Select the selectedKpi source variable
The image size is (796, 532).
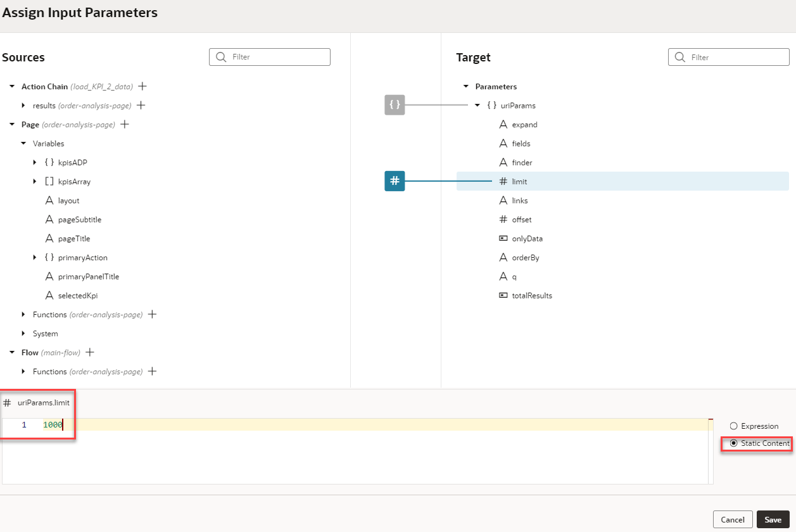coord(77,295)
